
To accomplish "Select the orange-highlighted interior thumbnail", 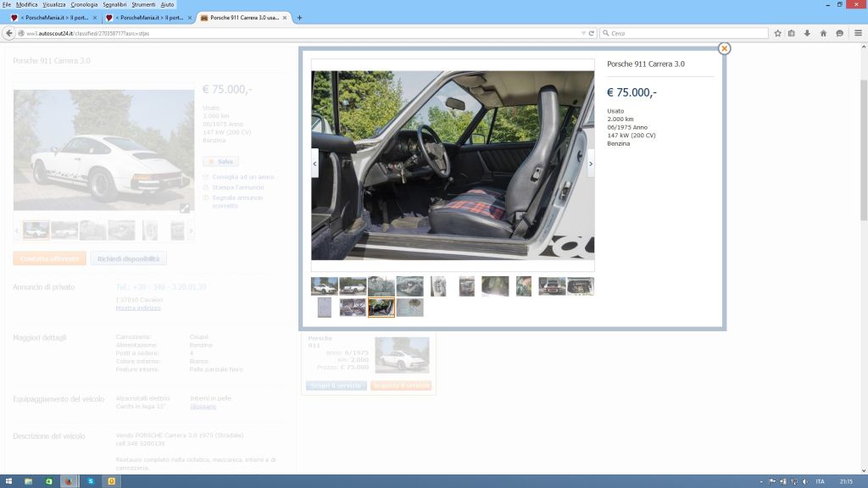I will [x=381, y=308].
